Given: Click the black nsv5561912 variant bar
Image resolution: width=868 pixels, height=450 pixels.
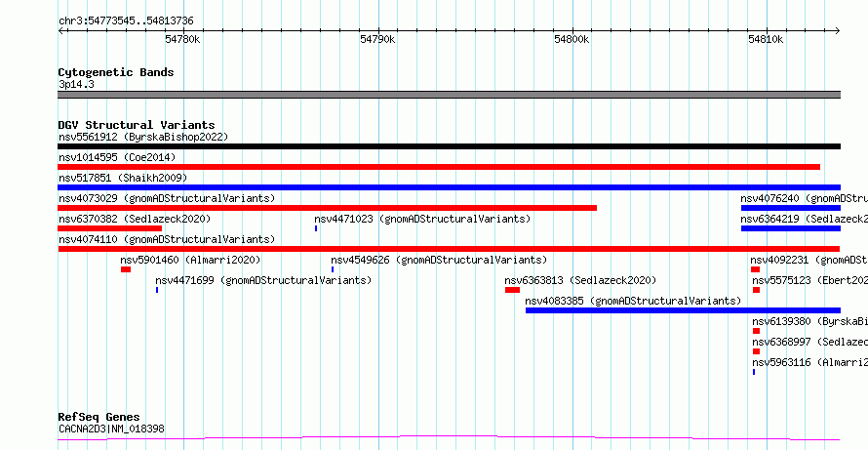Looking at the screenshot, I should 449,146.
